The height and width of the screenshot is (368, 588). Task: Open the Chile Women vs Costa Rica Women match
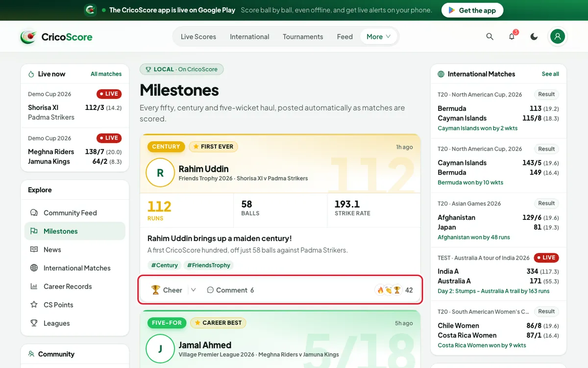point(498,328)
